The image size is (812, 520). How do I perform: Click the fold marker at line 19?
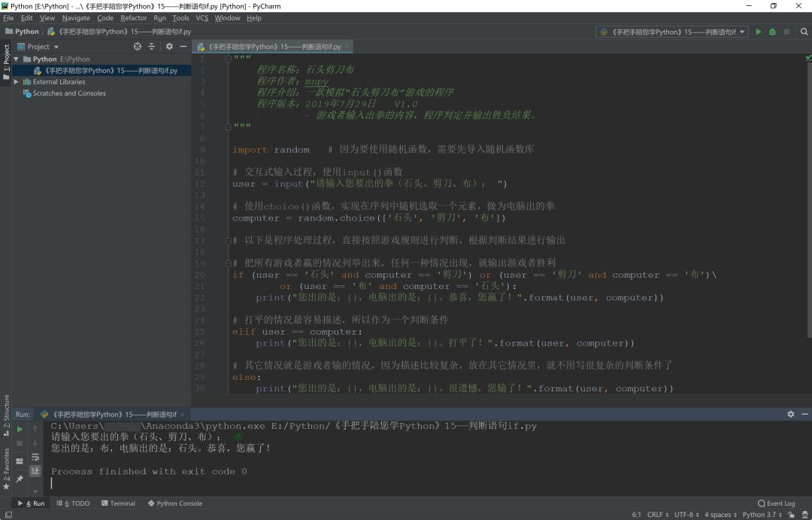point(228,263)
